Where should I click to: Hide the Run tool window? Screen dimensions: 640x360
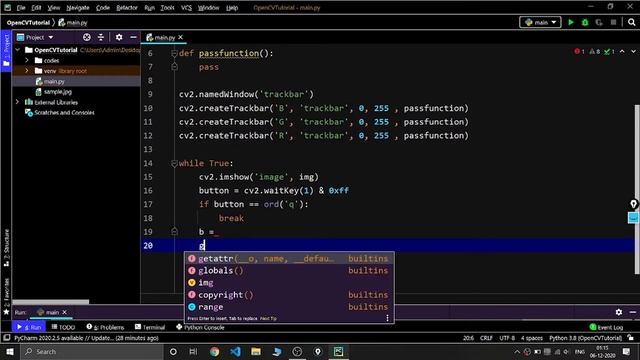coord(633,312)
